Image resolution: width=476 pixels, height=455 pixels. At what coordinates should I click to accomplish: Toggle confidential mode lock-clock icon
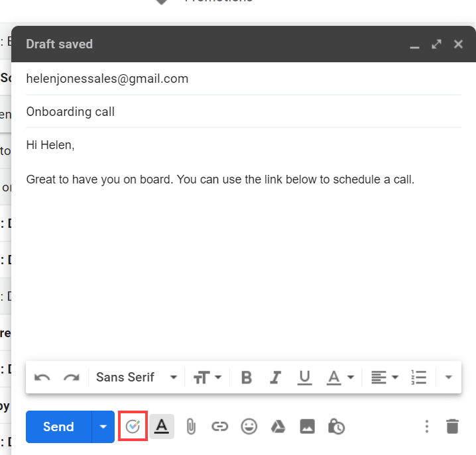point(336,427)
